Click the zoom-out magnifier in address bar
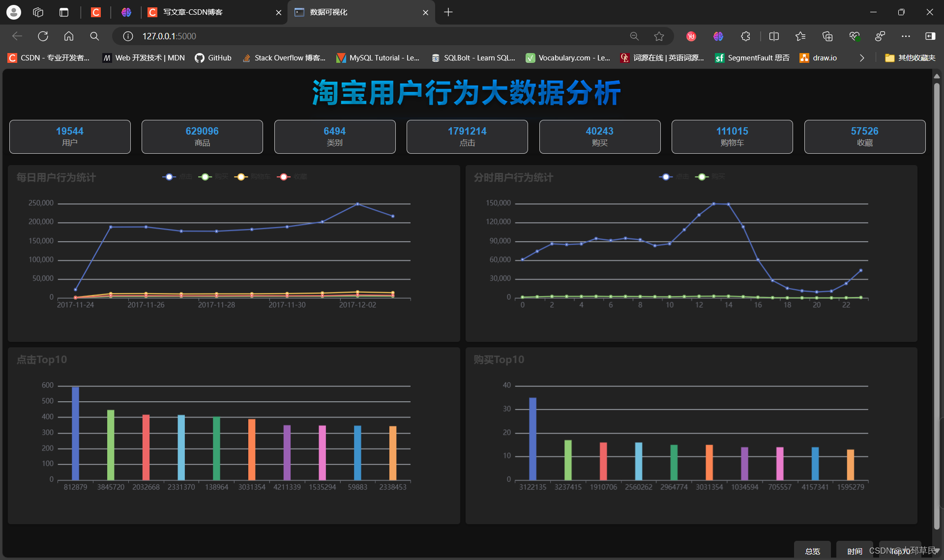The image size is (944, 560). click(x=634, y=36)
